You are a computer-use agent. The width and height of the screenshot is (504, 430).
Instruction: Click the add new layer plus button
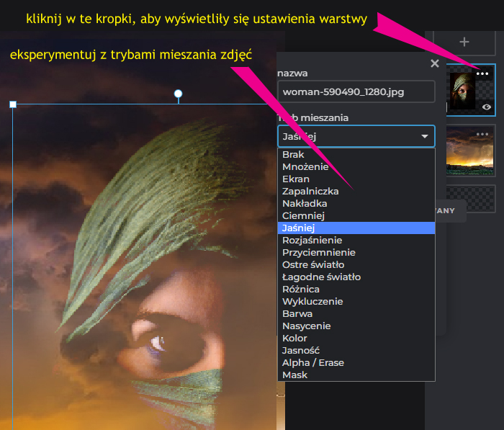coord(464,42)
